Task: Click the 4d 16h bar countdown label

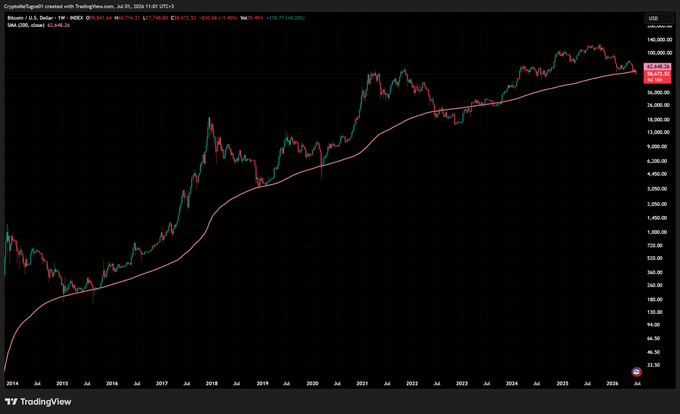Action: point(655,80)
